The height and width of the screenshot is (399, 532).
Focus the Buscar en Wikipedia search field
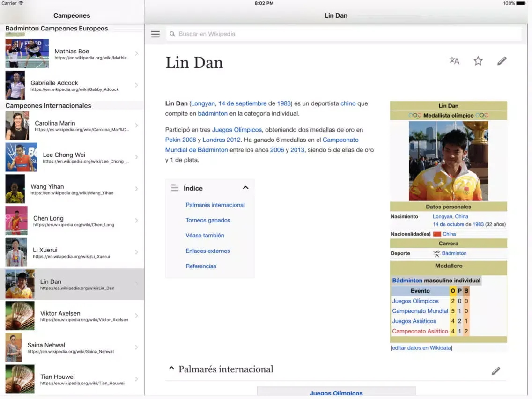coord(343,34)
